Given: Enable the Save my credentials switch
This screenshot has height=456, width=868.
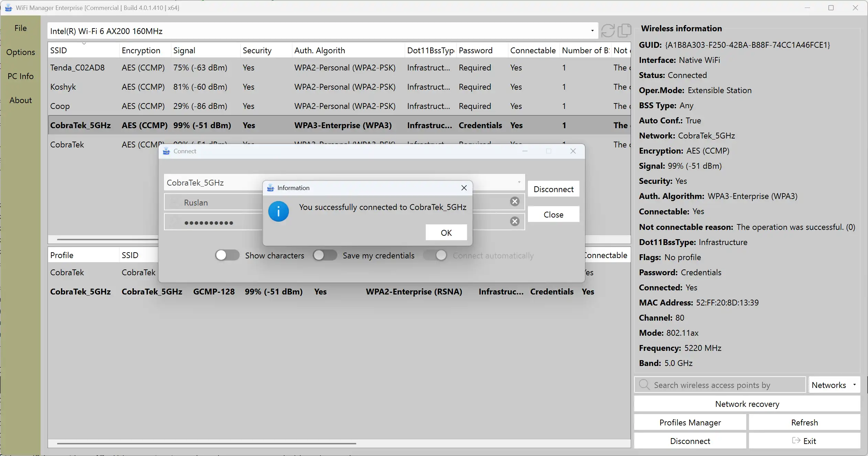Looking at the screenshot, I should click(325, 255).
